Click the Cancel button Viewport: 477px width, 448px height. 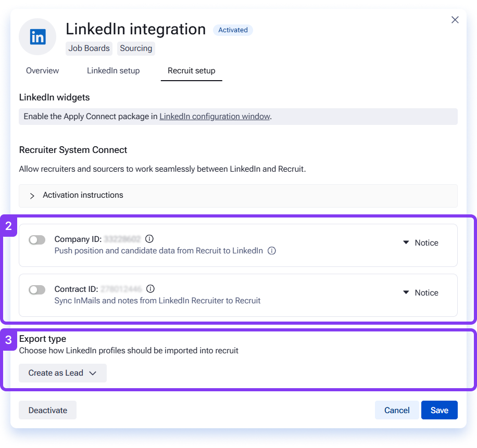(397, 410)
